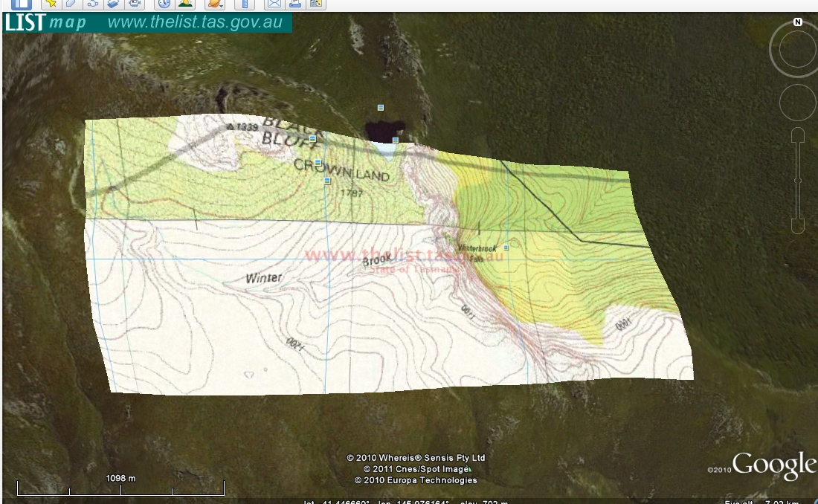Click the zoom slider handle
Image resolution: width=818 pixels, height=504 pixels.
[x=798, y=181]
